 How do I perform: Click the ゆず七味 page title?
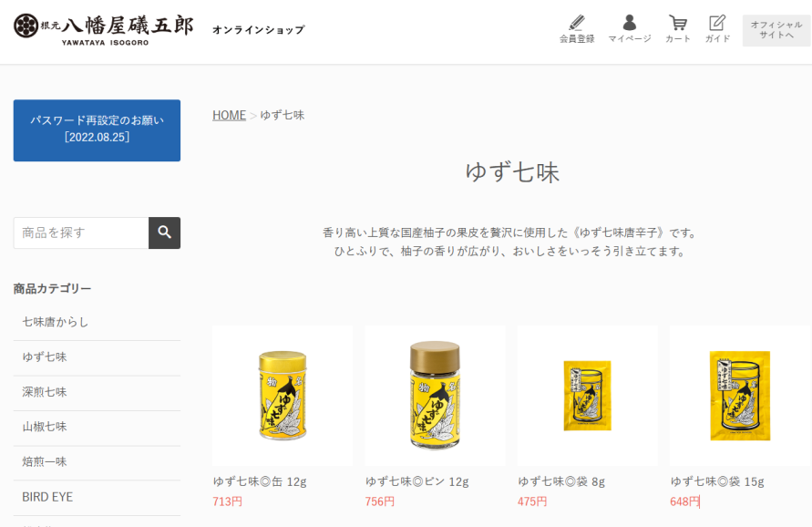[512, 172]
